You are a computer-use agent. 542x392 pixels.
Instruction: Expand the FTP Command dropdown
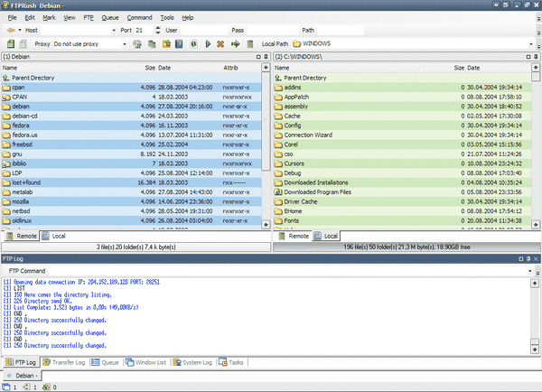pos(531,271)
